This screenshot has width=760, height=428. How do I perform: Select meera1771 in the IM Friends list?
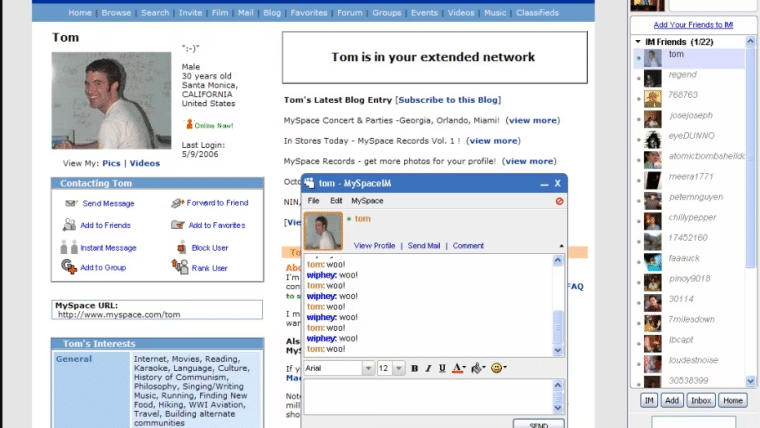689,180
